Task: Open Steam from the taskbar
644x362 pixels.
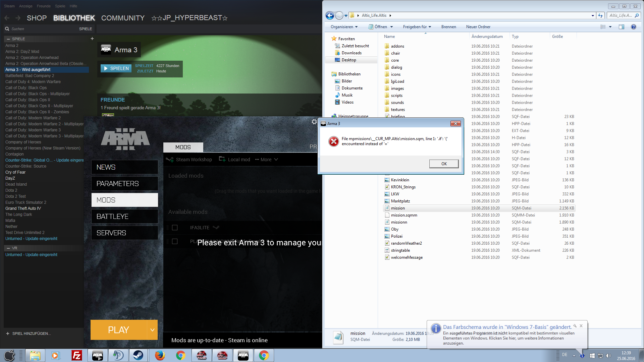Action: click(138, 355)
